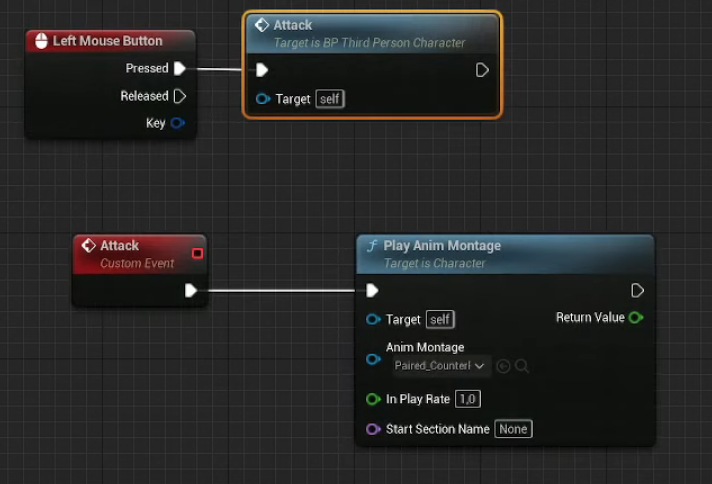Open the Paired_Counter montage asset dropdown
Screen dimensions: 712x484
(442, 366)
